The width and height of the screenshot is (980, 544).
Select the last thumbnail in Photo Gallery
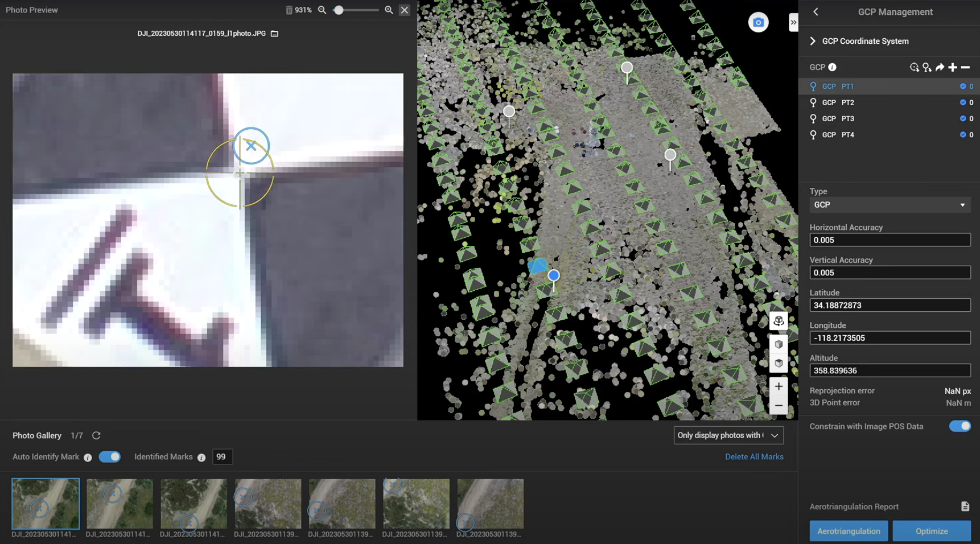pyautogui.click(x=490, y=504)
